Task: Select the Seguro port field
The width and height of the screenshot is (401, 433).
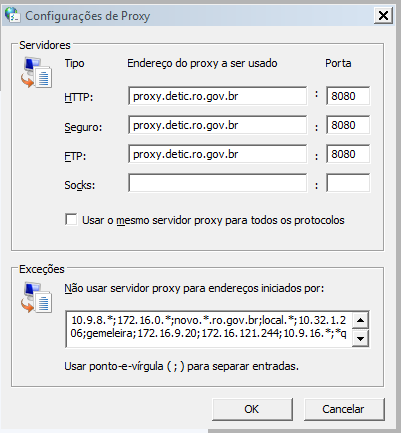Action: point(348,125)
